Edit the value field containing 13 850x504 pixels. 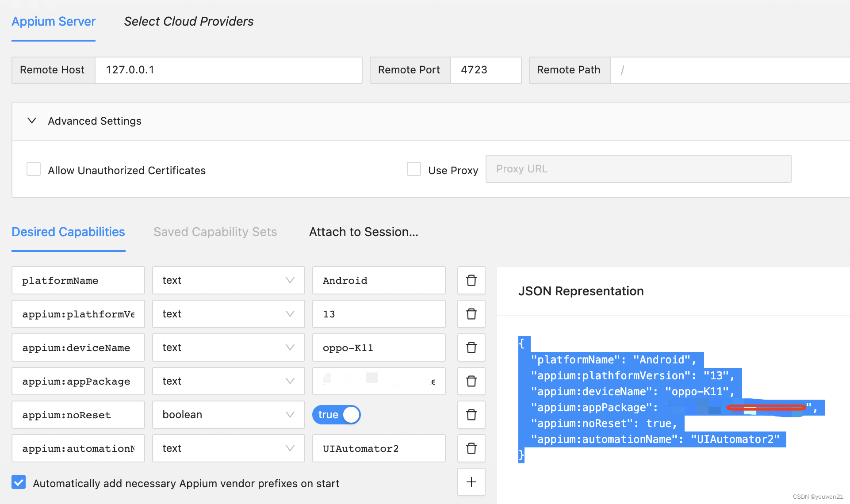pos(379,314)
